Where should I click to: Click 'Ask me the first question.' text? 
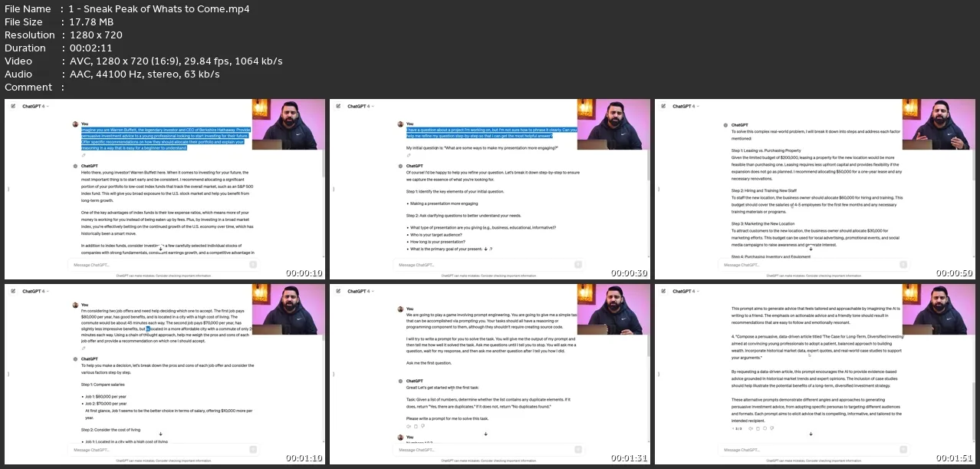coord(429,363)
